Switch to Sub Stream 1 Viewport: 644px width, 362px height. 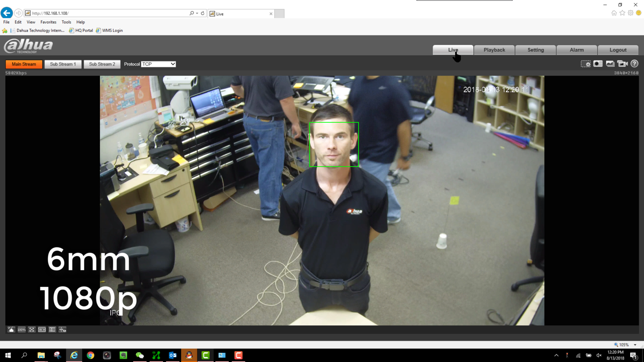tap(63, 64)
